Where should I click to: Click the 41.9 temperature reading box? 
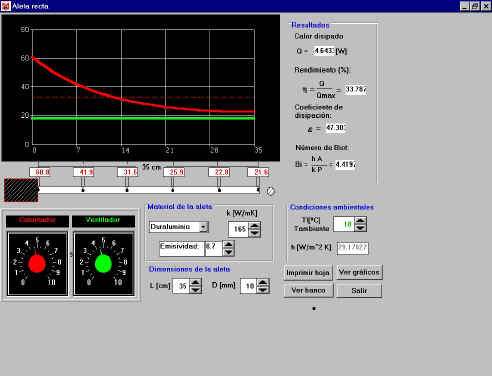point(84,172)
